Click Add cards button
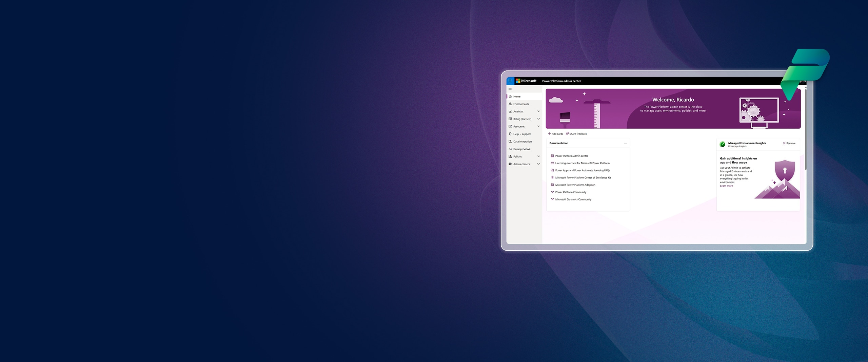Screen dimensions: 868x362 tap(555, 134)
